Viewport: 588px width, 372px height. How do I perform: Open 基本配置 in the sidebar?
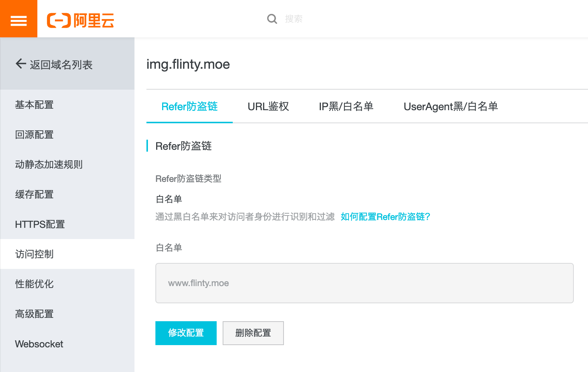[34, 105]
